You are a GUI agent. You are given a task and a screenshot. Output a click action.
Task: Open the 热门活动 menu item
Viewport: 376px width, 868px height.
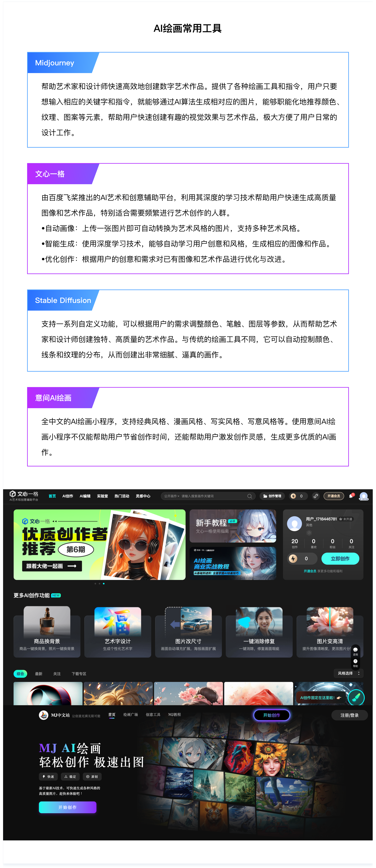coord(122,496)
